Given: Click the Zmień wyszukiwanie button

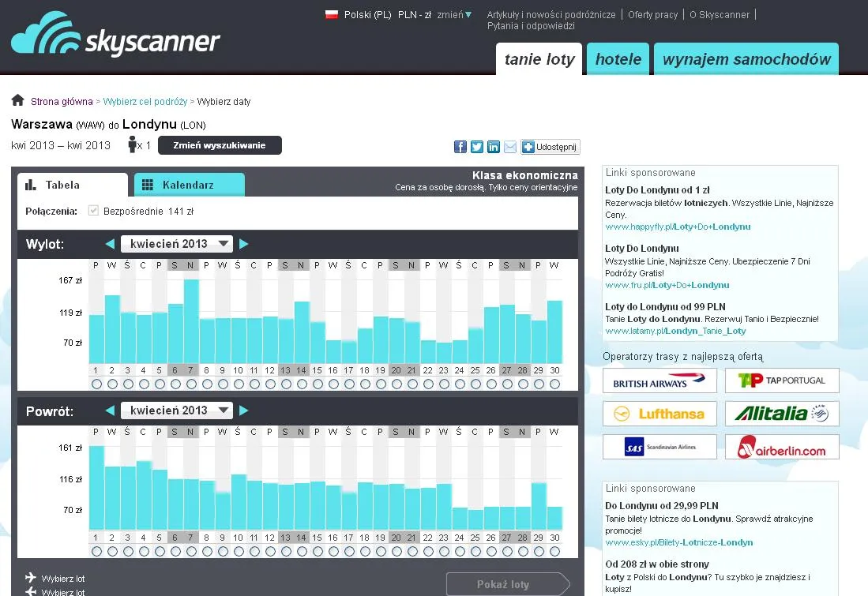Looking at the screenshot, I should tap(220, 145).
